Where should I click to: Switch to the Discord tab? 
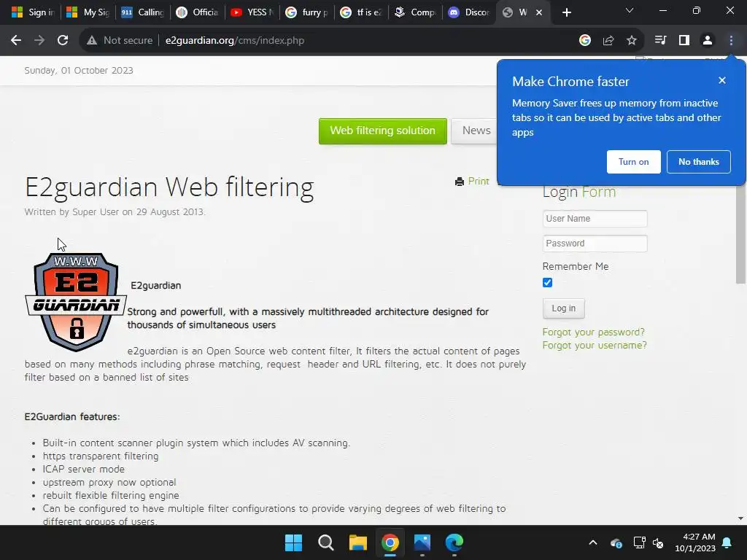pyautogui.click(x=469, y=12)
